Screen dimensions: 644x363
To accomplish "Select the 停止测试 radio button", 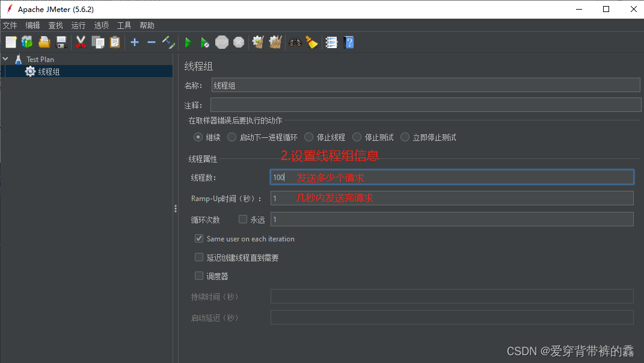I will tap(357, 137).
